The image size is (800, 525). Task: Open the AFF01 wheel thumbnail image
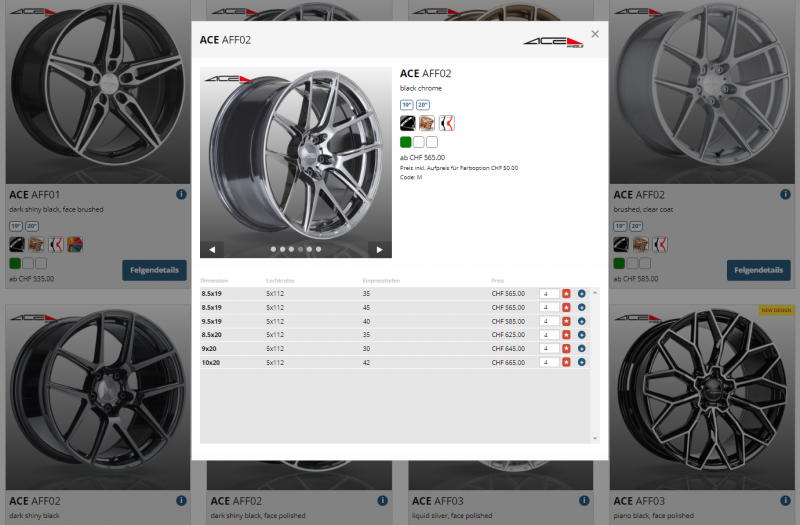pos(98,92)
